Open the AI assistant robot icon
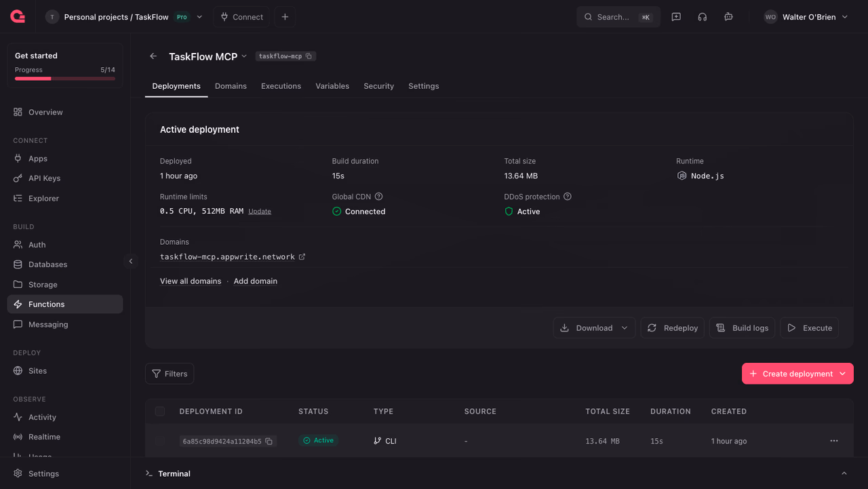Viewport: 868px width, 489px height. [x=728, y=17]
